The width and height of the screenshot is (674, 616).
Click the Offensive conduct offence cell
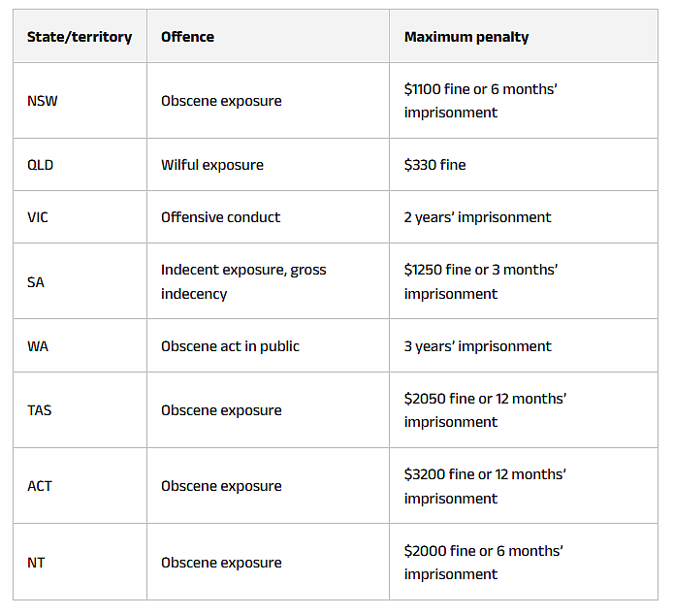coord(269,217)
